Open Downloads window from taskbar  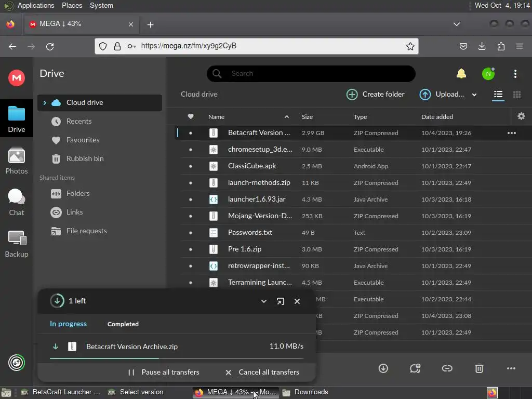(x=305, y=392)
